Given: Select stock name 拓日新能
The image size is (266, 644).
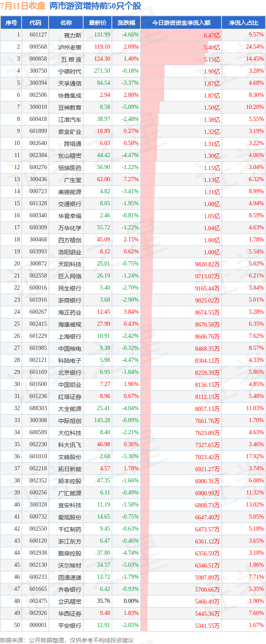Looking at the screenshot, I should tap(70, 469).
